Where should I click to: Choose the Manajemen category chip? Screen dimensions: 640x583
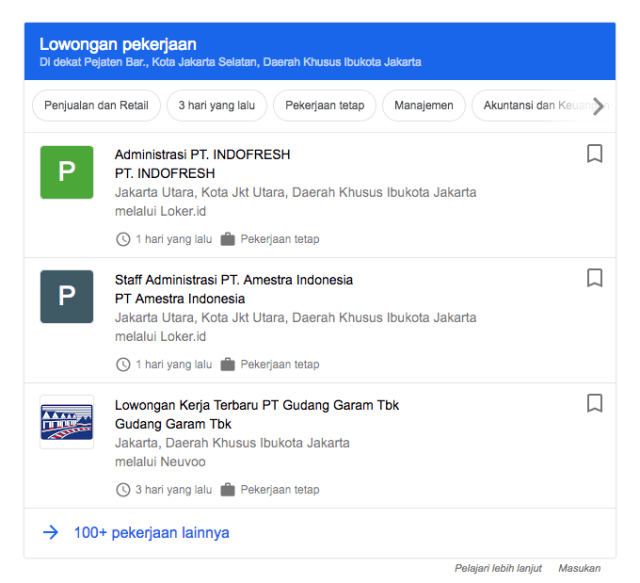click(x=424, y=105)
